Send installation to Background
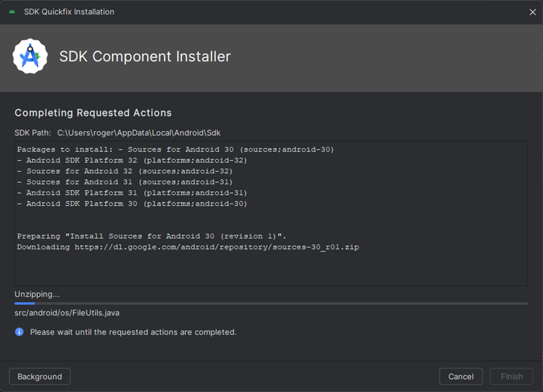543x392 pixels. pos(40,376)
